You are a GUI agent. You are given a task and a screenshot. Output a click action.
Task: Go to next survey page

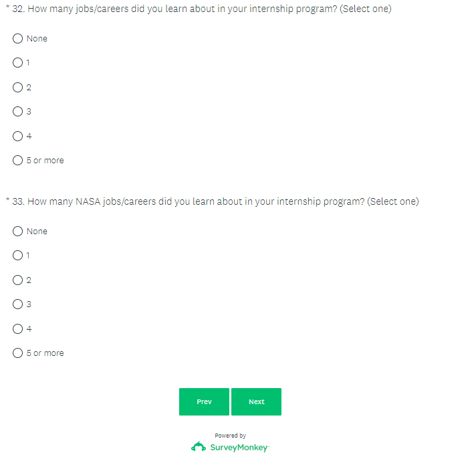(x=256, y=401)
